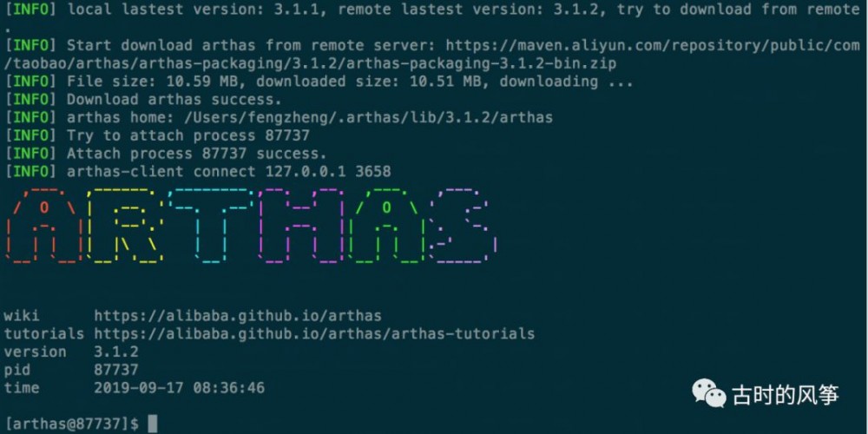The image size is (868, 434).
Task: Open the wiki link alibaba.github.io/arthas
Action: pyautogui.click(x=238, y=316)
